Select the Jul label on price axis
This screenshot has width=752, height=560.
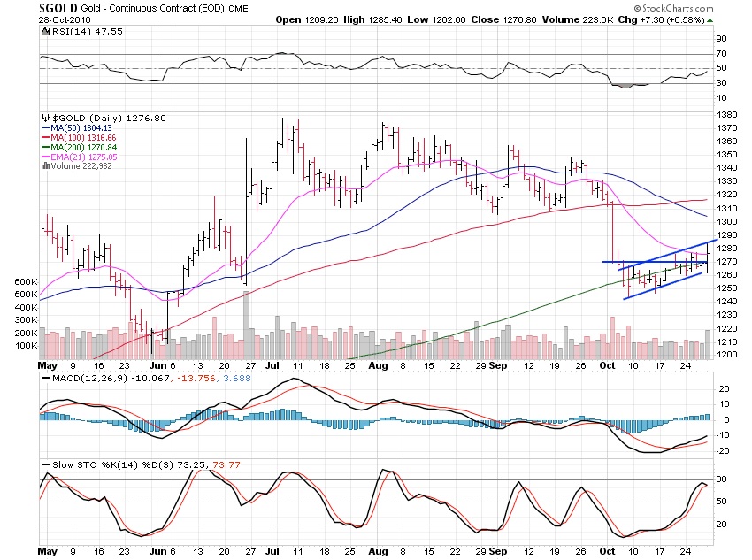click(x=272, y=366)
